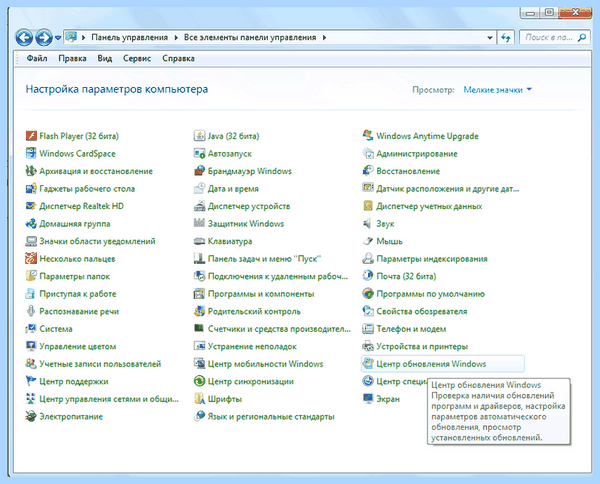Open Программы и компоненты link
This screenshot has width=600, height=484.
tap(261, 294)
